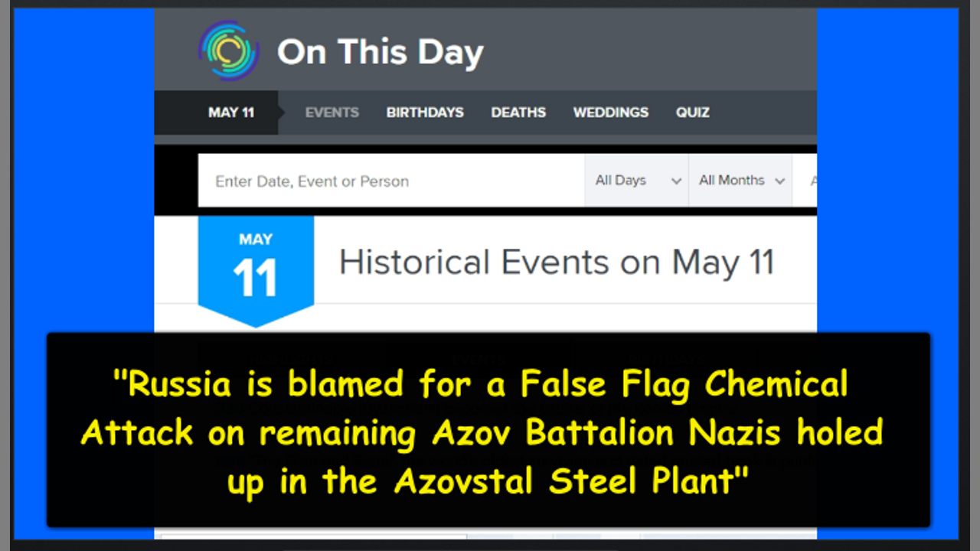Click the arrow pointer beside MAY 11

pyautogui.click(x=281, y=112)
